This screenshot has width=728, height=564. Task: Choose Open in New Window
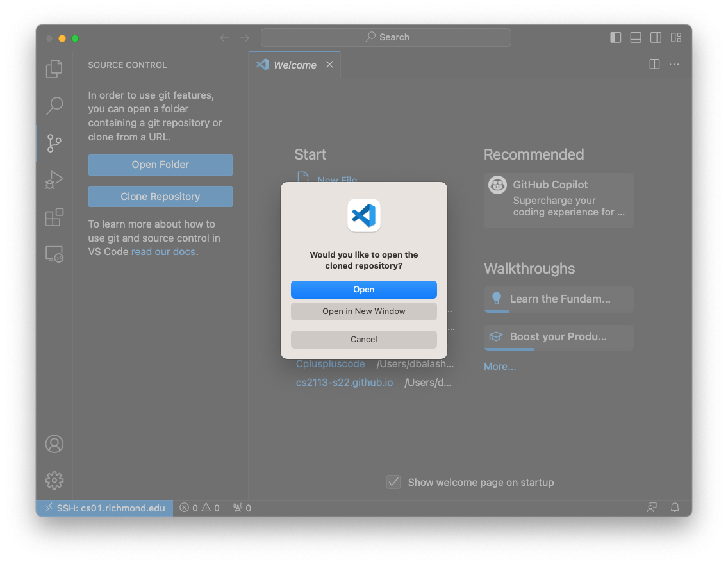[363, 311]
